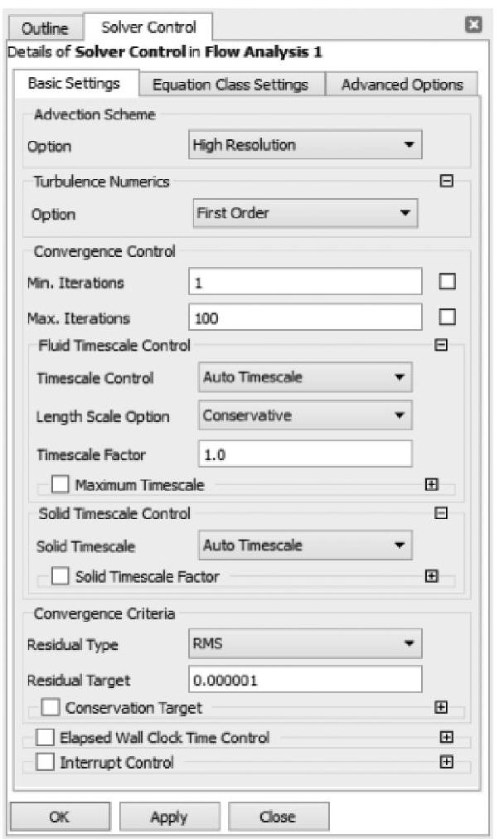
Task: Open the Residual Type dropdown
Action: (305, 643)
